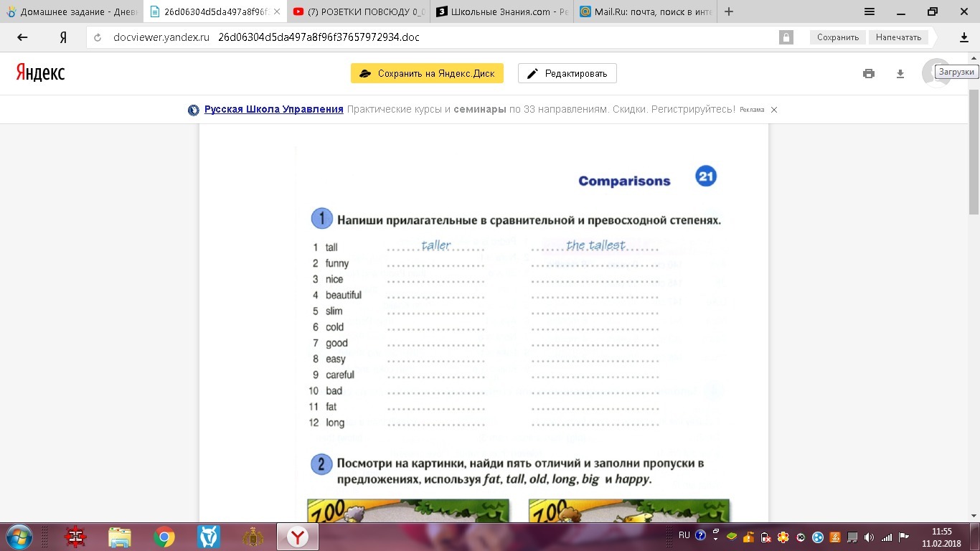Click Сохранить на Яндекс.Диск button

pos(427,73)
